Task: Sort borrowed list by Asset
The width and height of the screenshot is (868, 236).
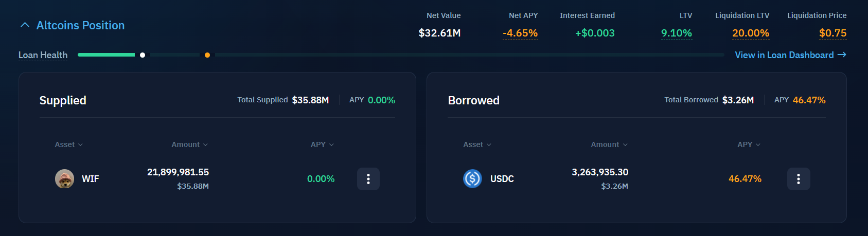Action: tap(477, 145)
